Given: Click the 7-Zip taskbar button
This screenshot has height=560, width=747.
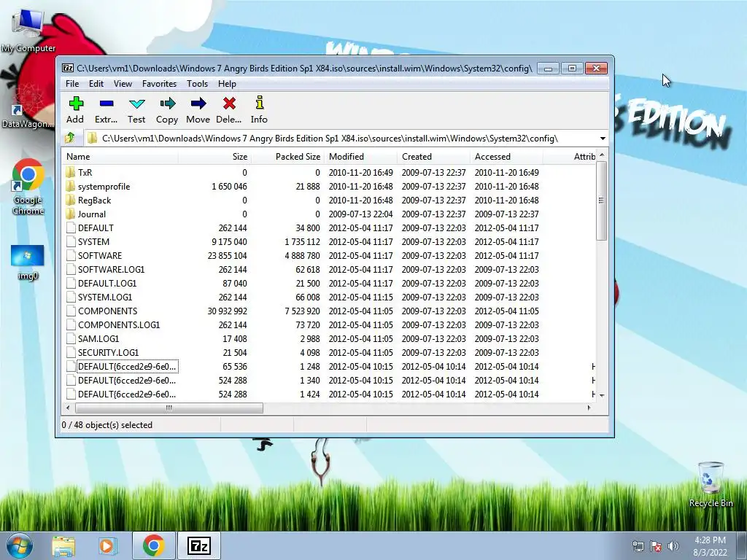Looking at the screenshot, I should point(199,545).
